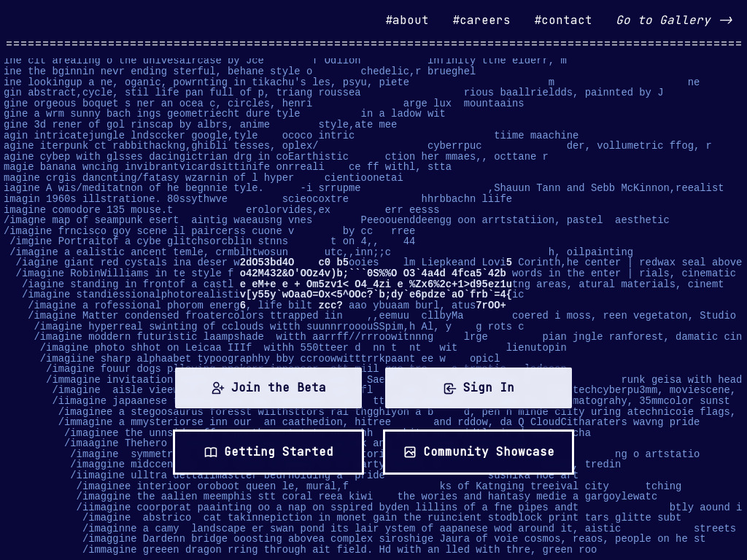Open the Getting Started guide button
The image size is (747, 560).
click(268, 452)
